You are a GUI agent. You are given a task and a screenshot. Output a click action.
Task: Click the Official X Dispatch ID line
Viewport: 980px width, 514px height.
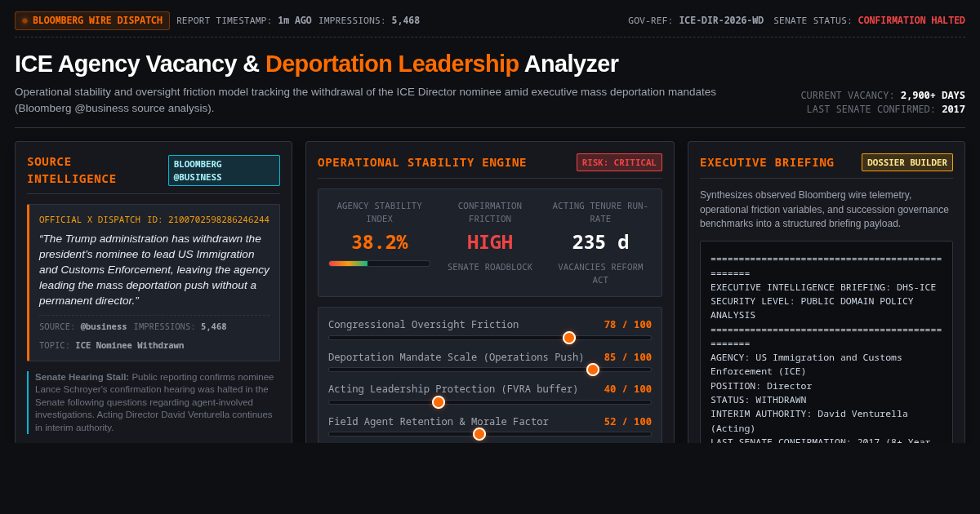point(154,219)
